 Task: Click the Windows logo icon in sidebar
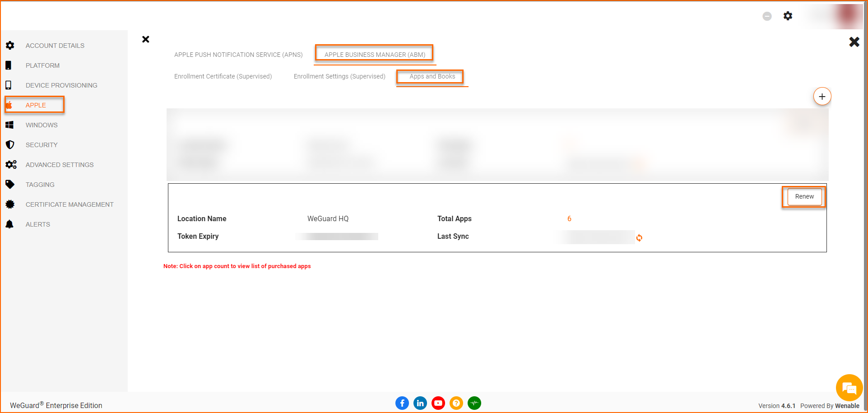pos(9,125)
